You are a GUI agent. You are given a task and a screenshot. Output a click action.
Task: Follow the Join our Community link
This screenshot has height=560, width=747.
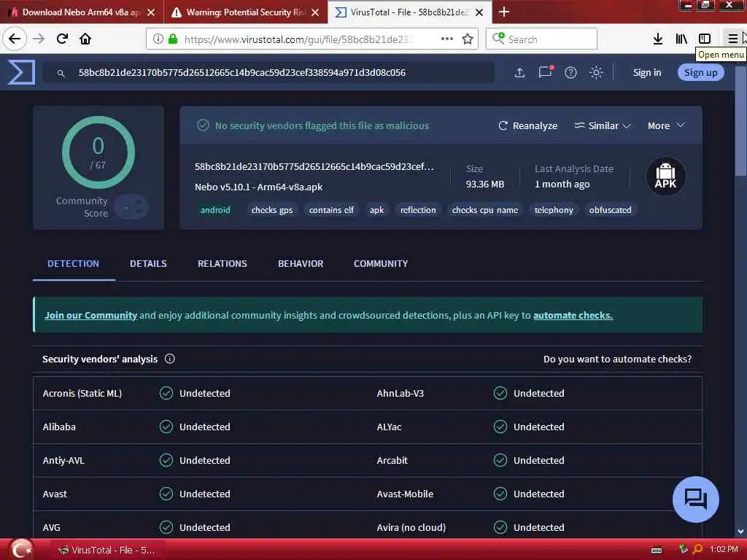91,315
